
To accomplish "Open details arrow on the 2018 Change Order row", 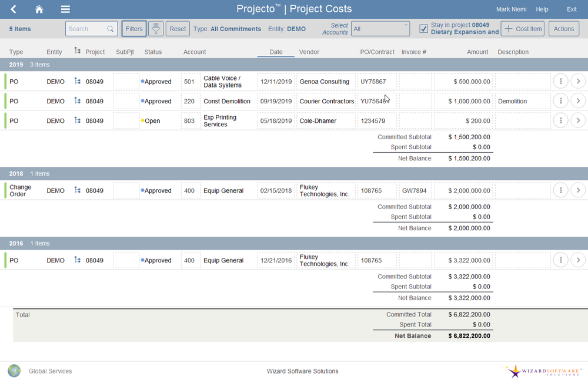I will (578, 190).
